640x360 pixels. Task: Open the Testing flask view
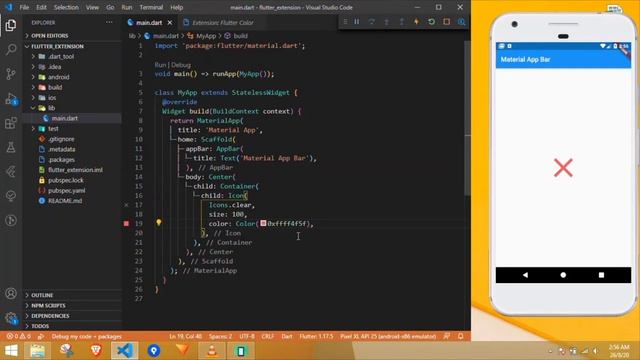(x=11, y=147)
